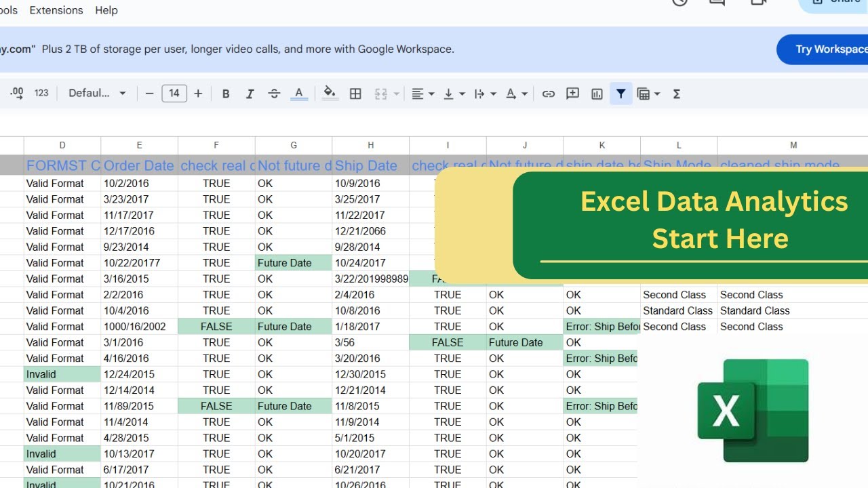The width and height of the screenshot is (868, 488).
Task: Open the text wrapping dropdown
Action: coord(485,94)
